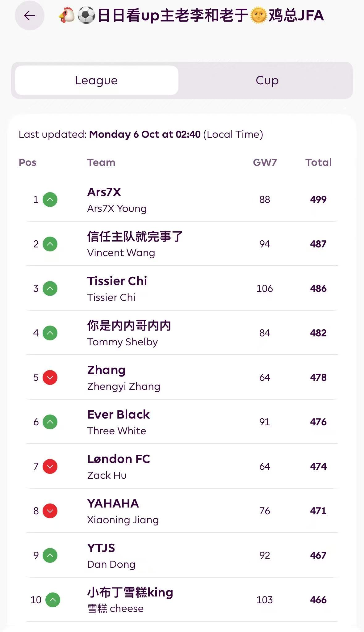Open team 你是内内哥内内
This screenshot has height=632, width=364.
point(129,326)
